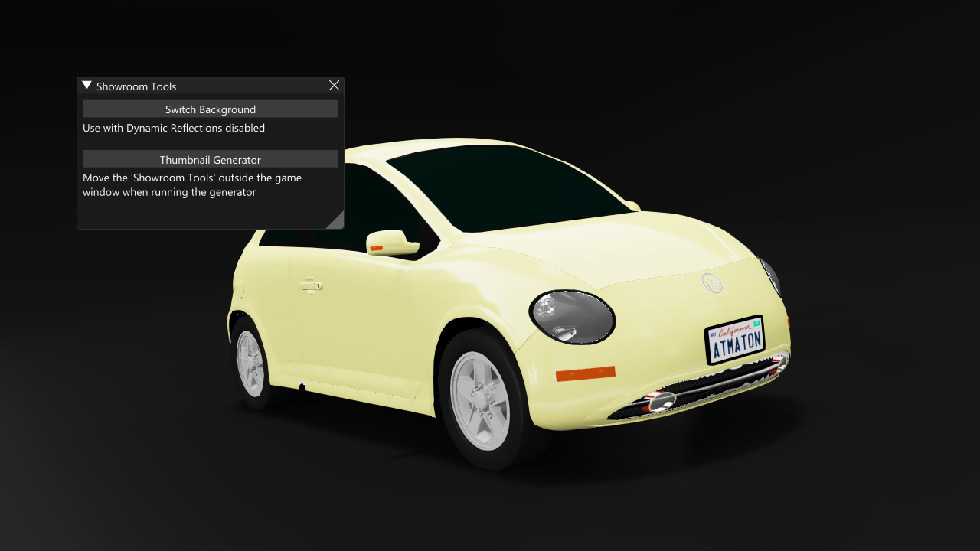Run the Thumbnail Generator
The image size is (980, 551).
[210, 158]
